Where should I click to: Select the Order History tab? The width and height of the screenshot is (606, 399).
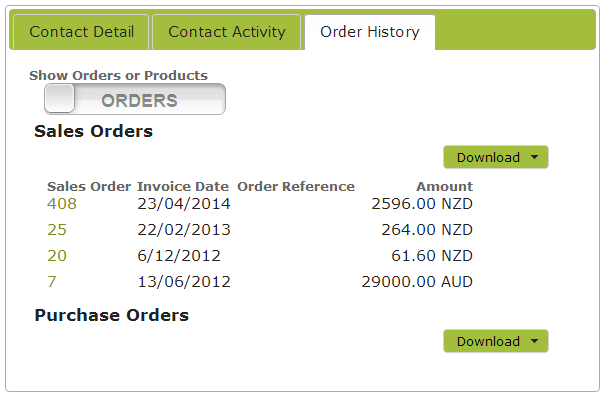(x=370, y=32)
